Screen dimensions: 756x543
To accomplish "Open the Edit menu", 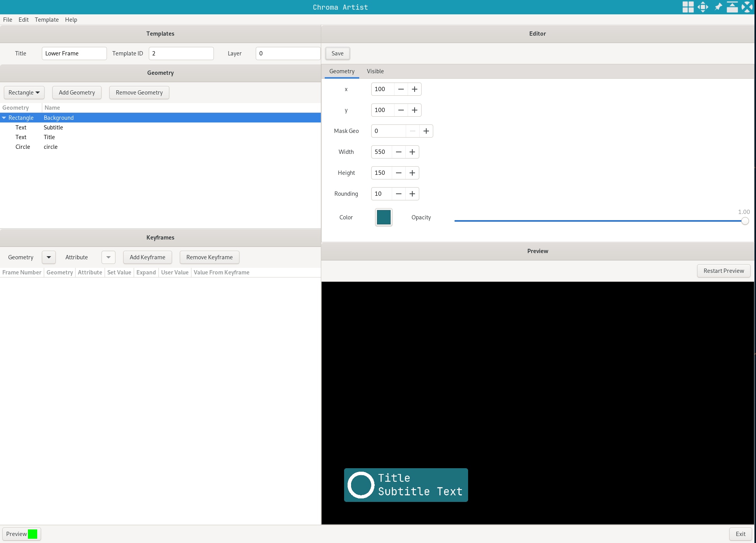I will tap(24, 20).
